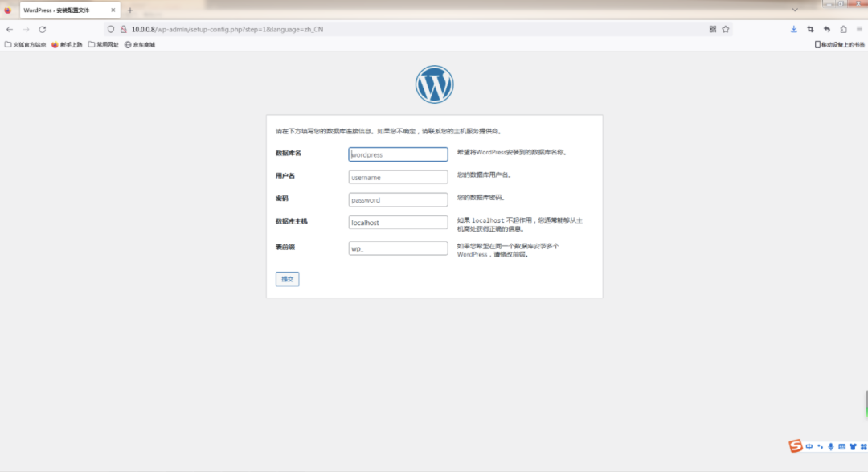
Task: Open the downloads panel
Action: pos(794,29)
